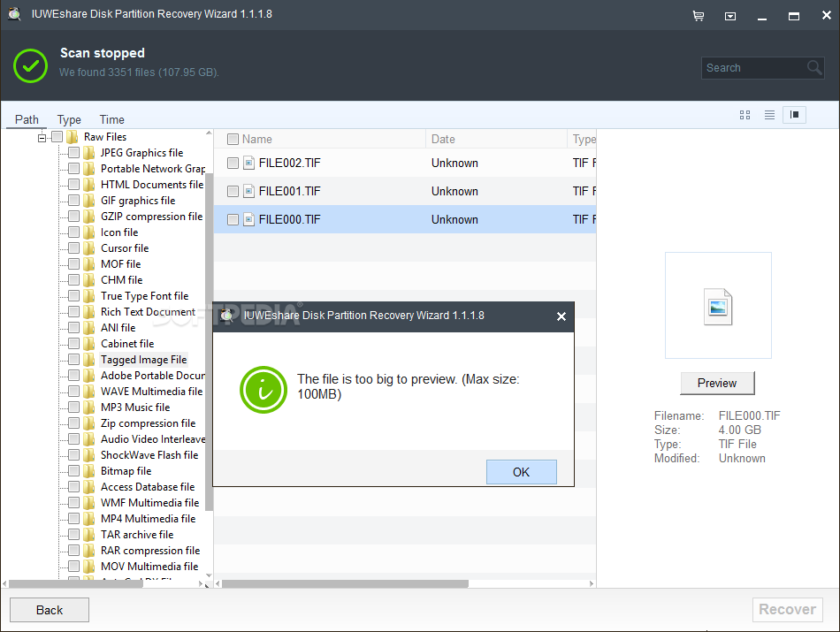Check the Zip compression file checkbox
Viewport: 840px width, 632px height.
[x=74, y=423]
